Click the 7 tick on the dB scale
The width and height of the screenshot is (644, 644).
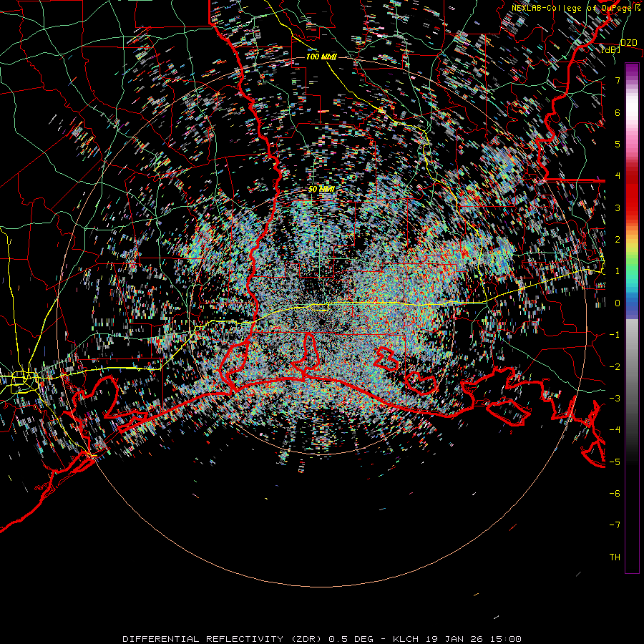(618, 80)
